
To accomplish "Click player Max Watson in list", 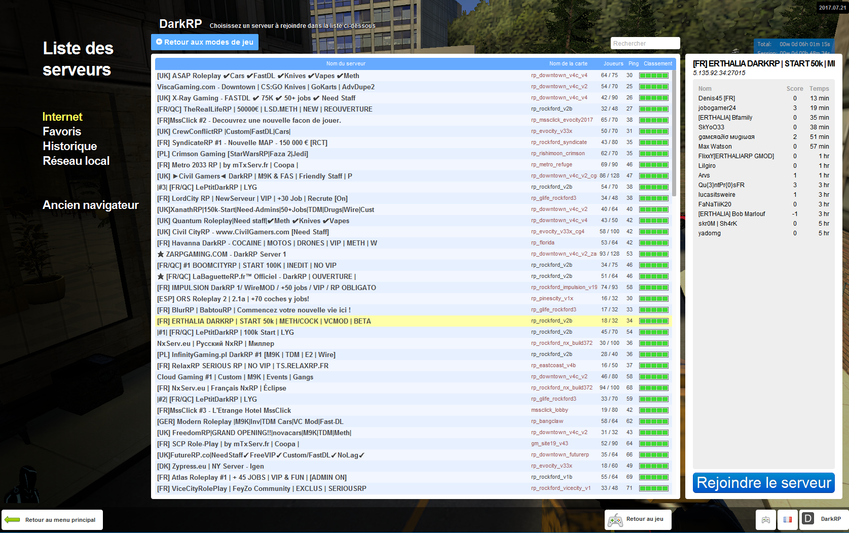I will click(x=763, y=147).
